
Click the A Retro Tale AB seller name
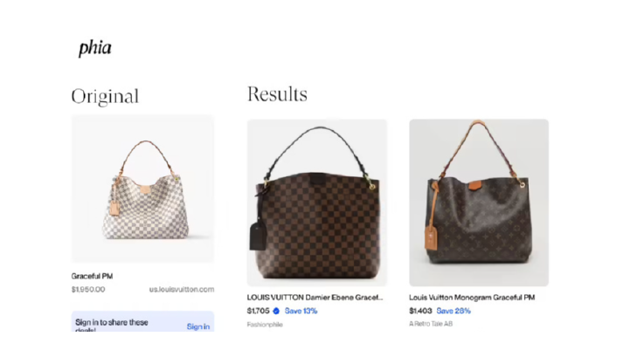pyautogui.click(x=431, y=324)
